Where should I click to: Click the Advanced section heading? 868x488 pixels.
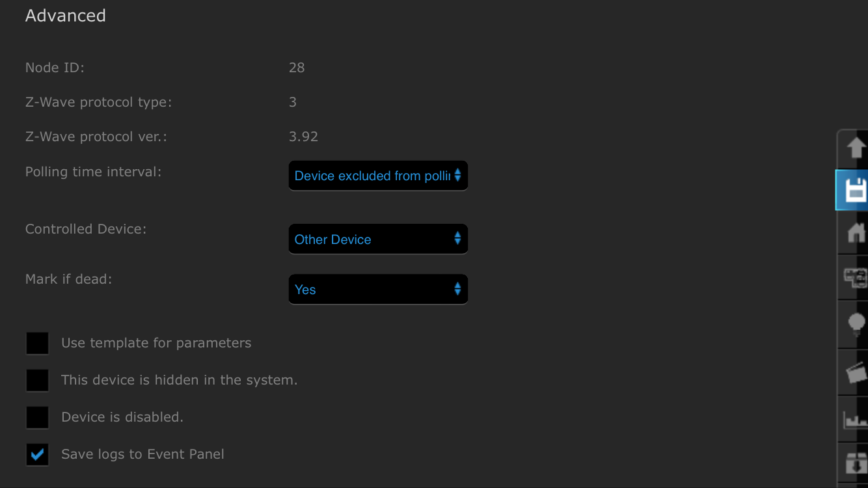(x=65, y=16)
